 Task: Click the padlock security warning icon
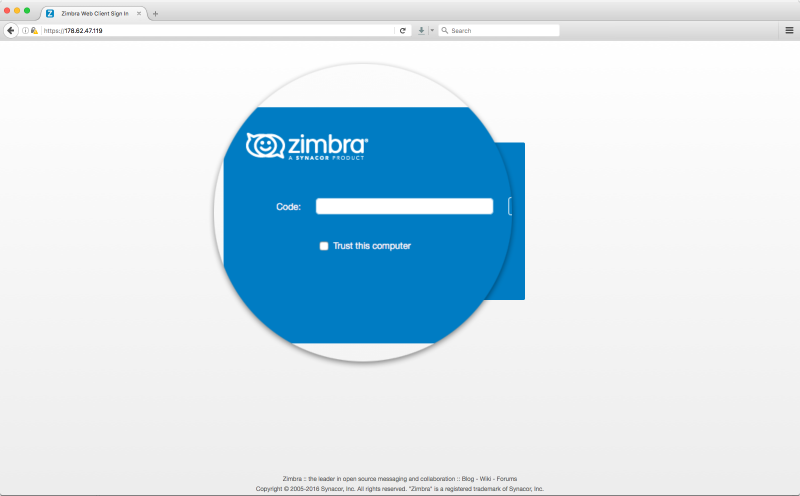(34, 31)
